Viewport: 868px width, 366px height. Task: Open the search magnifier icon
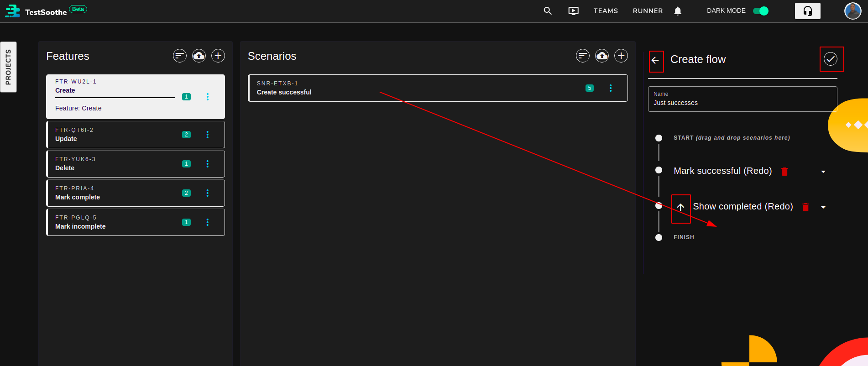[x=548, y=11]
